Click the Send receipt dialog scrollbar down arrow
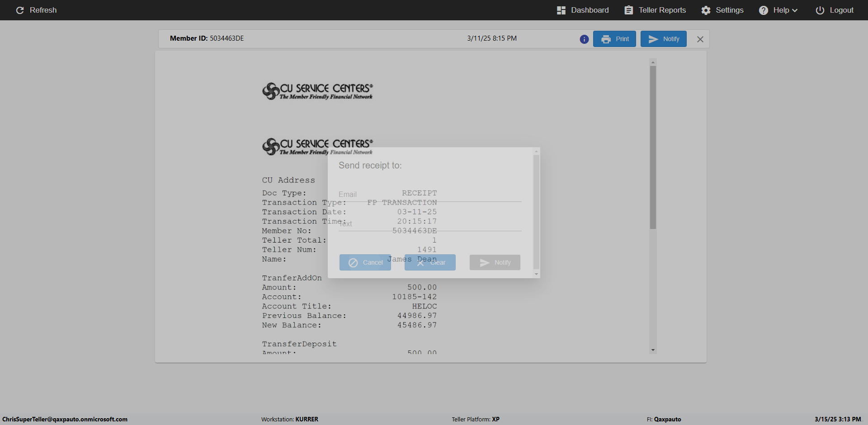The image size is (868, 425). 537,274
